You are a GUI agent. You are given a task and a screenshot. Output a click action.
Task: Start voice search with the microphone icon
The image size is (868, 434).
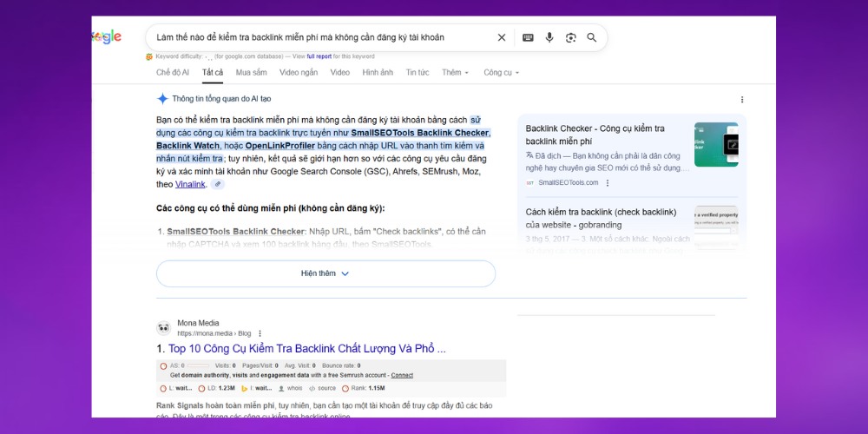tap(549, 37)
